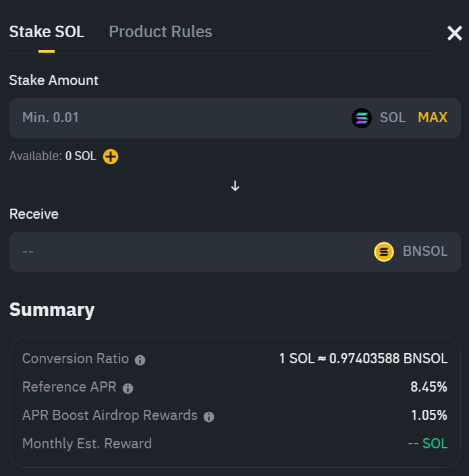This screenshot has height=476, width=469.
Task: Click the yellow plus icon to add SOL
Action: coord(111,157)
